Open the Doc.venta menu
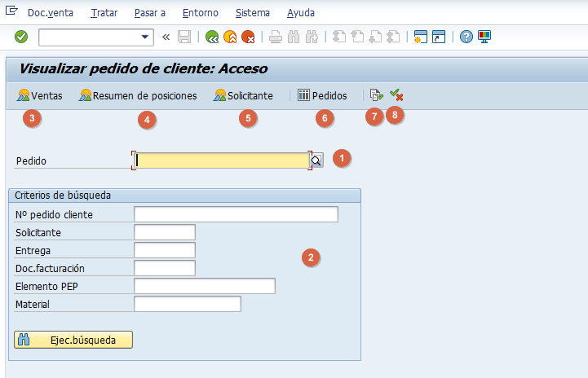 51,13
